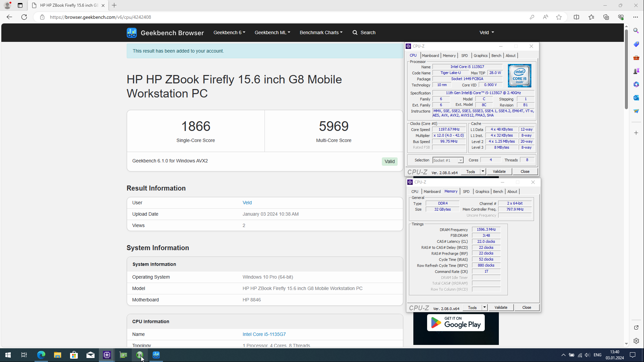Open browser essentials heart icon
Viewport: 644px width, 362px height.
point(621,17)
